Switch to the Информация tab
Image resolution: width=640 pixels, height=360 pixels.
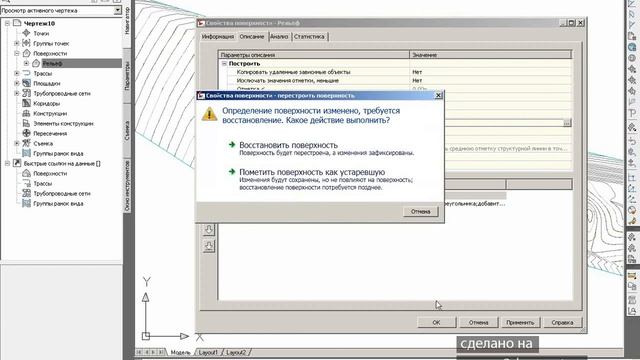coord(218,37)
